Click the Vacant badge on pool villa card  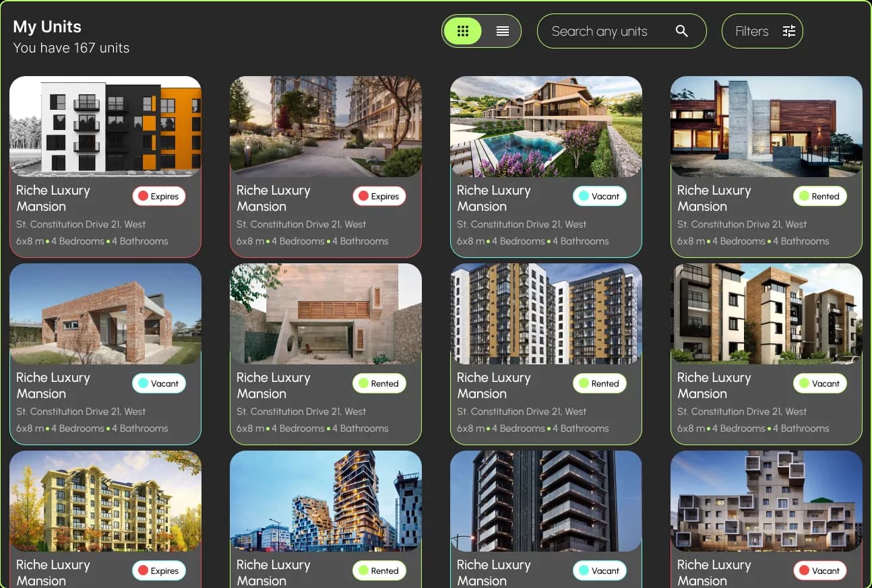point(599,196)
